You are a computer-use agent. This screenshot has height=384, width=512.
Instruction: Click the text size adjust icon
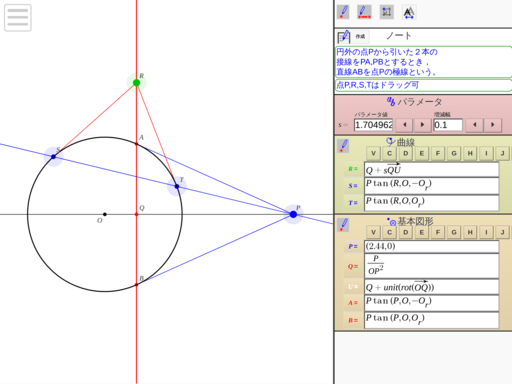[409, 12]
